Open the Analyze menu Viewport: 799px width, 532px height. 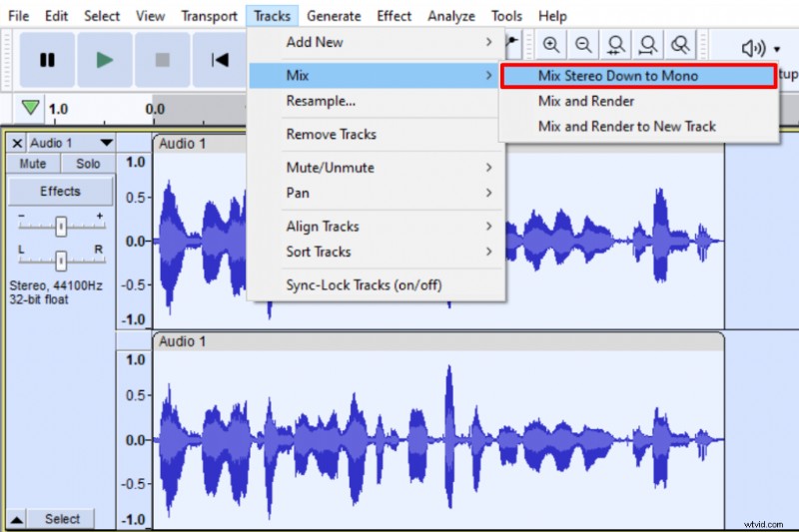451,16
